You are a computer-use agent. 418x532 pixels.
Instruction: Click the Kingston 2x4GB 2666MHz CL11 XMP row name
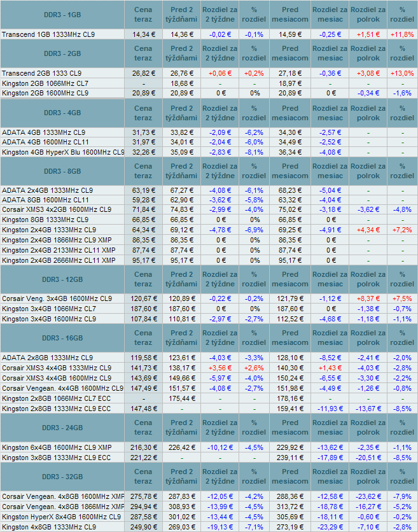59,260
